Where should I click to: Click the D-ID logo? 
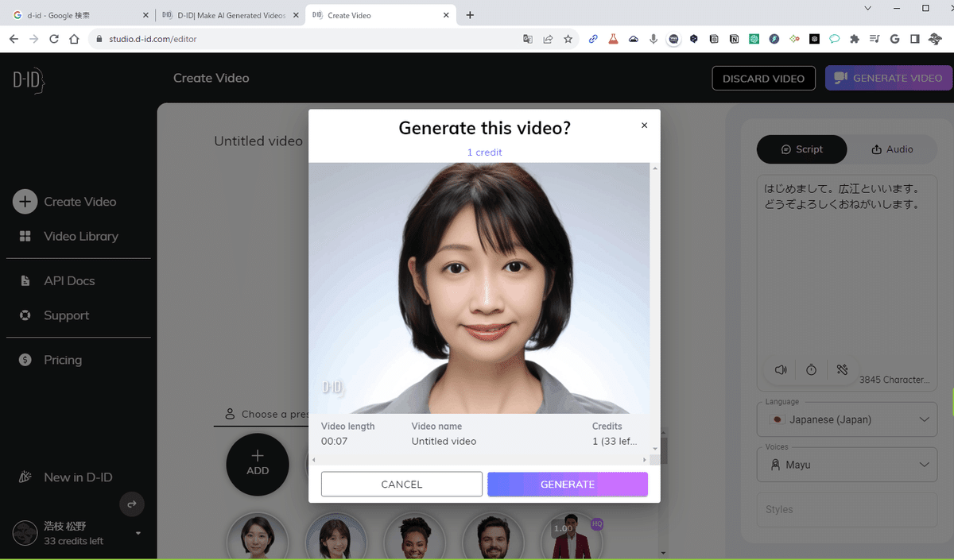tap(29, 79)
